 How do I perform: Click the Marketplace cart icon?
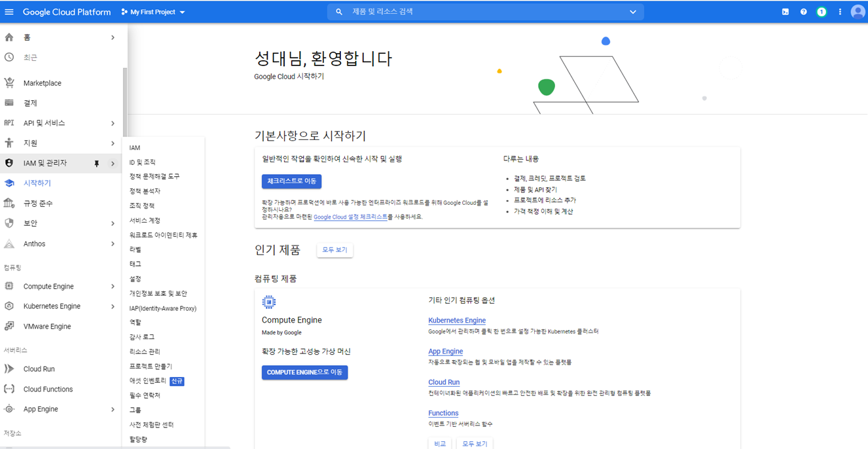[9, 83]
